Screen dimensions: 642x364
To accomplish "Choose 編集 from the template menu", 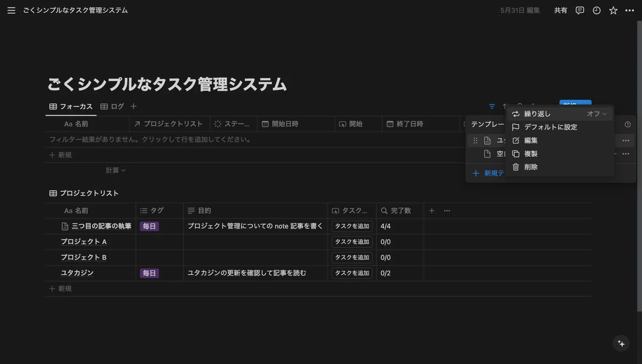I will (x=560, y=141).
